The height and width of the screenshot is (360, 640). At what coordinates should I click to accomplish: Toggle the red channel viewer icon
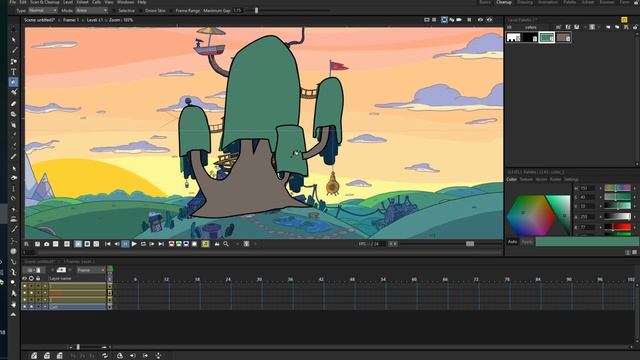[x=171, y=244]
